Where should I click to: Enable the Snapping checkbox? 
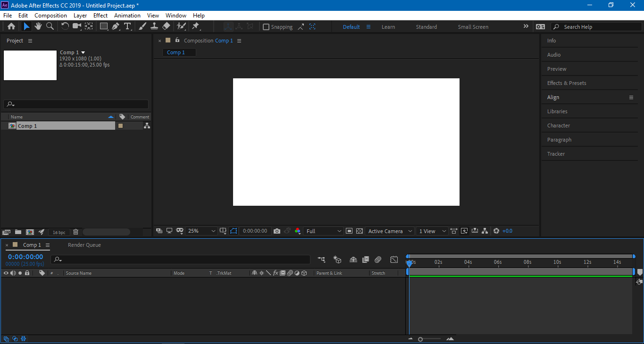(x=266, y=27)
